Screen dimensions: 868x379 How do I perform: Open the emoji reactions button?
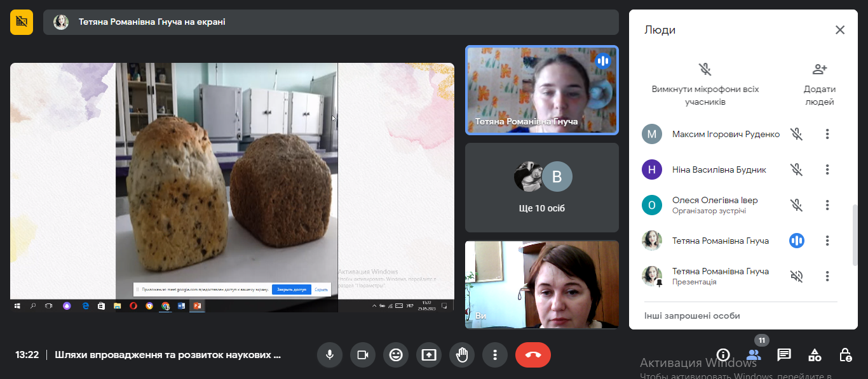coord(396,355)
